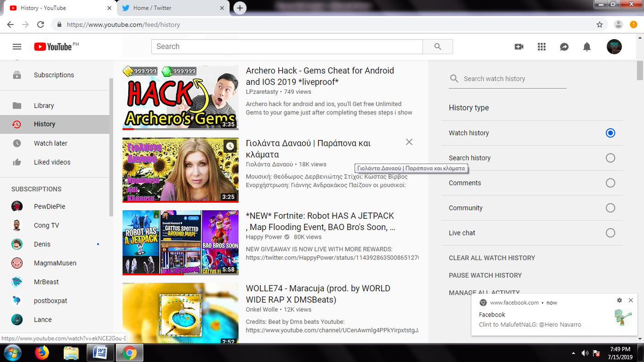Open Γιολάντα Δαναού sunflower thumbnail
The height and width of the screenshot is (362, 644).
click(180, 170)
